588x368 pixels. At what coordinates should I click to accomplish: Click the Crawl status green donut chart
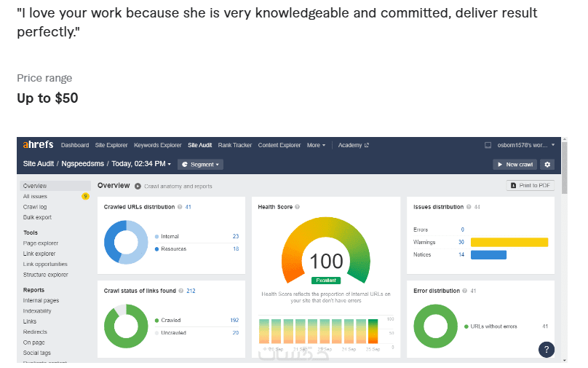pos(126,326)
